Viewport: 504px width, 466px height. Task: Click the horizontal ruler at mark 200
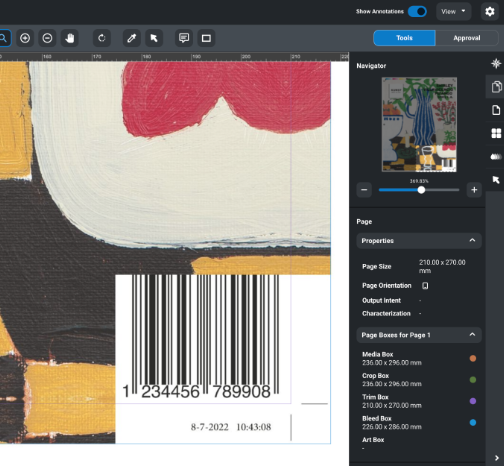tap(246, 57)
